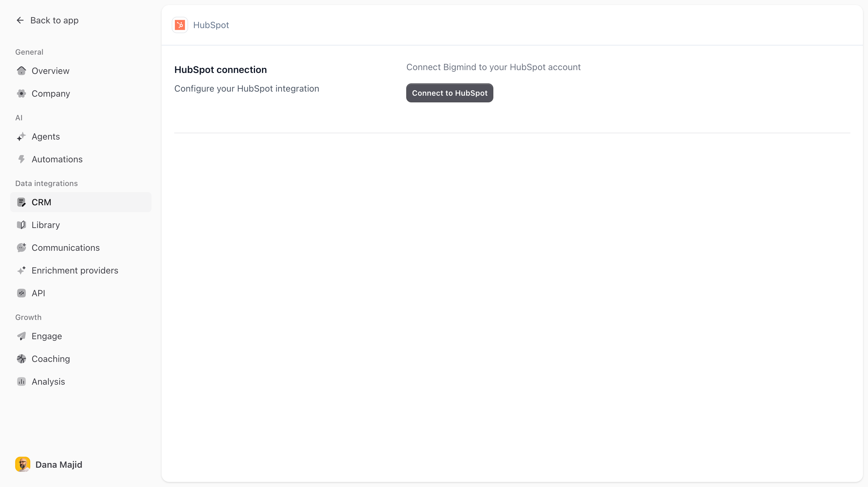This screenshot has width=868, height=487.
Task: Click Dana Majid's avatar picture
Action: [x=23, y=464]
